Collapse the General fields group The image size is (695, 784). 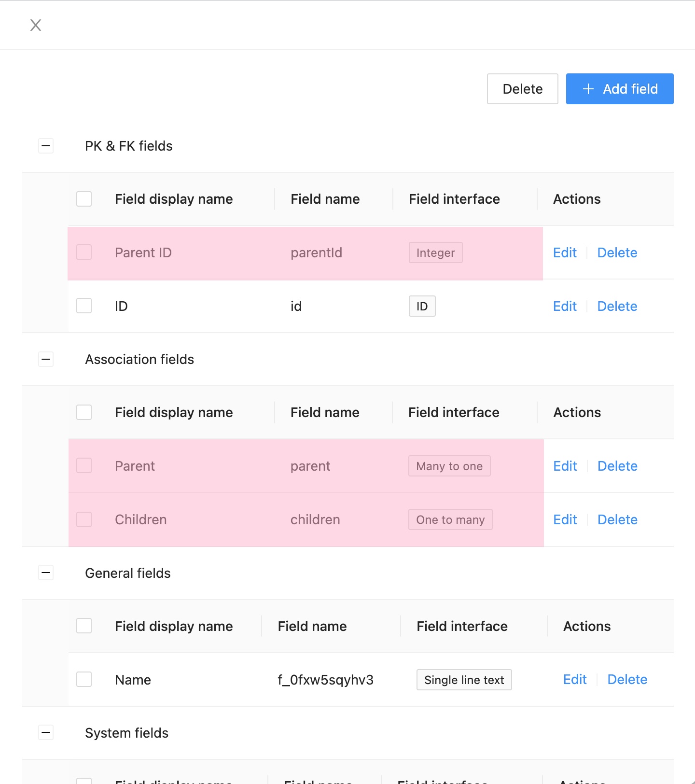[46, 573]
